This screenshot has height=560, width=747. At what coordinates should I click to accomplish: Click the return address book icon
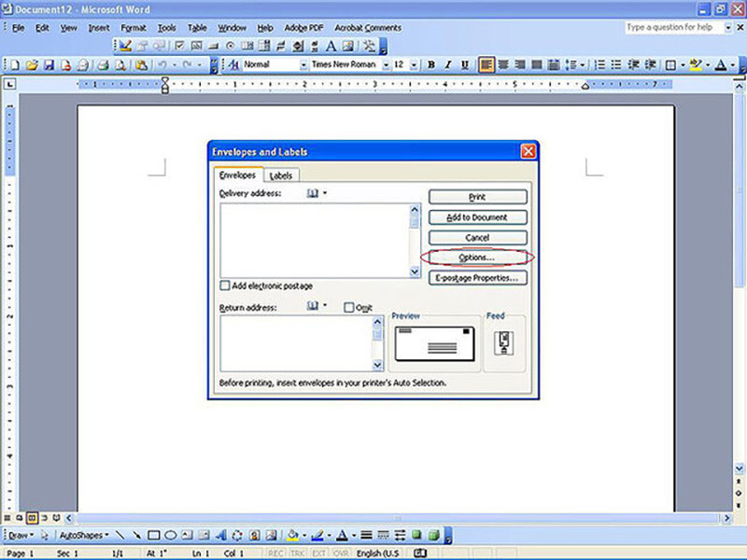[313, 306]
